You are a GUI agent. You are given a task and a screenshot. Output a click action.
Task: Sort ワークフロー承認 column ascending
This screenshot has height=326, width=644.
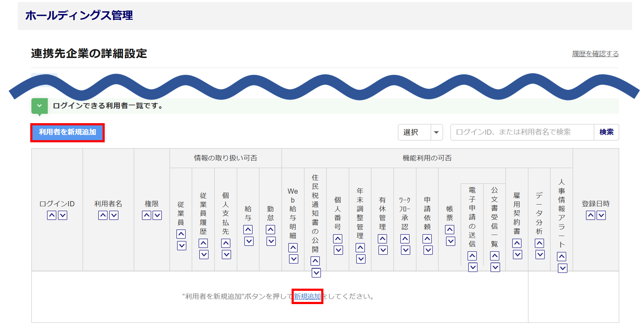[x=405, y=239]
